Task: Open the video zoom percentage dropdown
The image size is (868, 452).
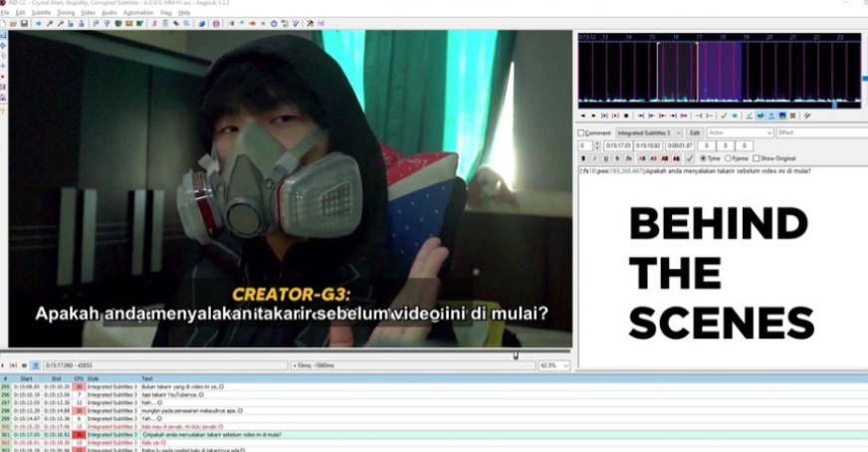Action: pos(554,365)
